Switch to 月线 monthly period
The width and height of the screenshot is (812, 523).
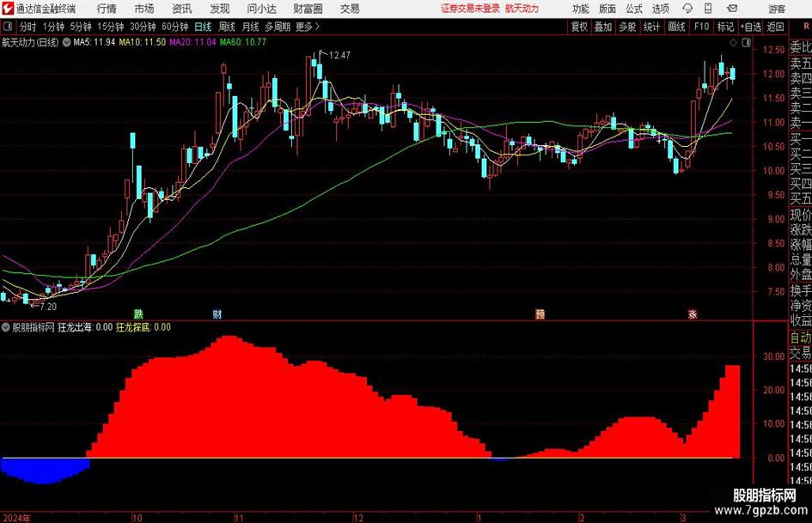[x=250, y=27]
